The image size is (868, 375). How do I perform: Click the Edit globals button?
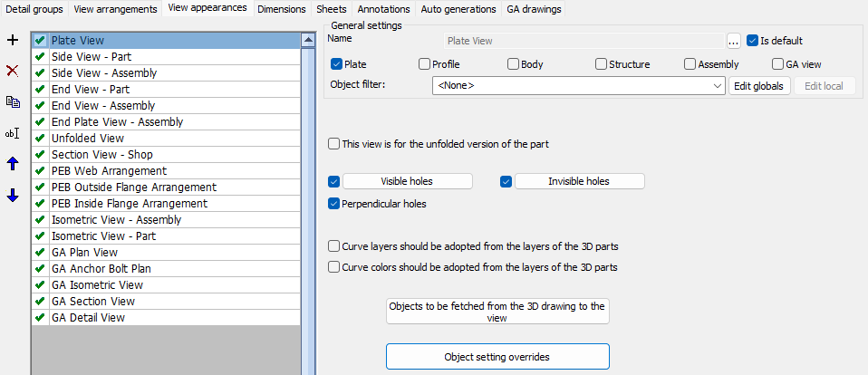click(760, 86)
